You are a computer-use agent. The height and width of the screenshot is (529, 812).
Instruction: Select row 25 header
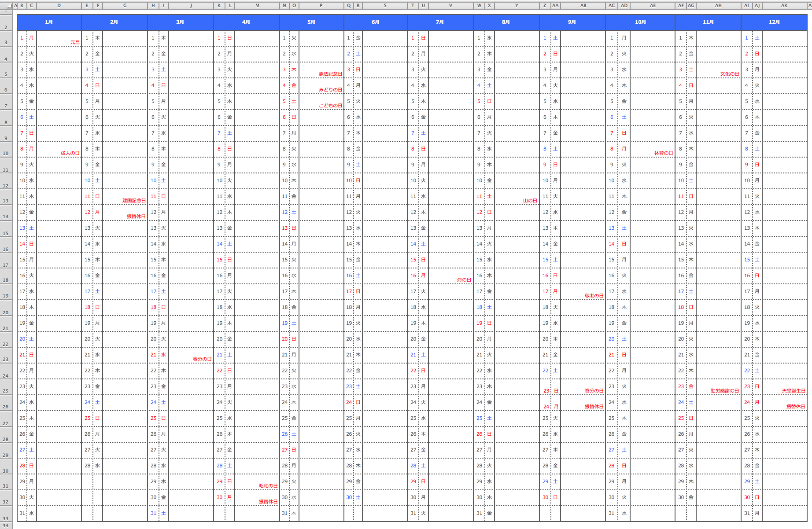[6, 386]
